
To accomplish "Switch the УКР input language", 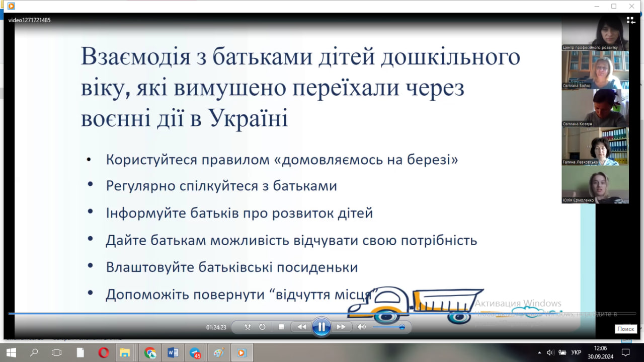I will point(577,352).
